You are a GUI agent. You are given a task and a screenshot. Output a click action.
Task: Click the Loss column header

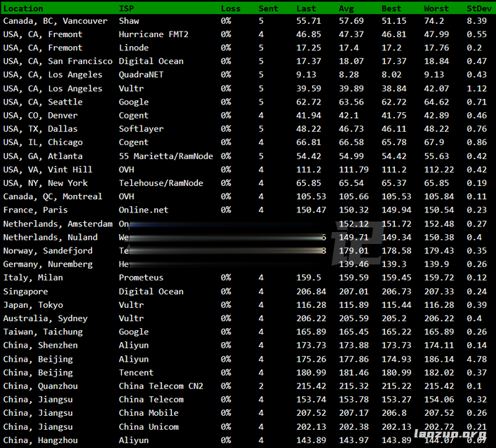coord(231,8)
